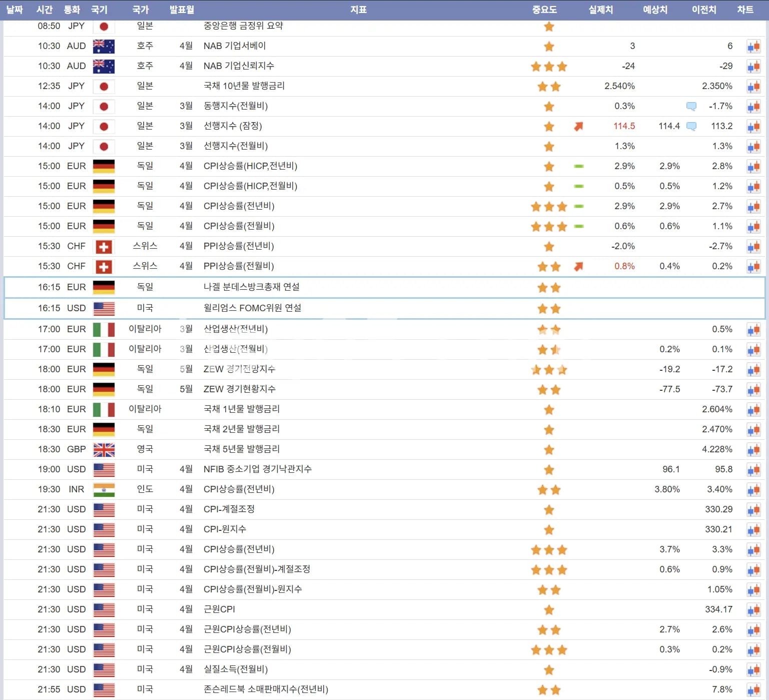Click the UK flag in 국채 5년물 row

104,450
